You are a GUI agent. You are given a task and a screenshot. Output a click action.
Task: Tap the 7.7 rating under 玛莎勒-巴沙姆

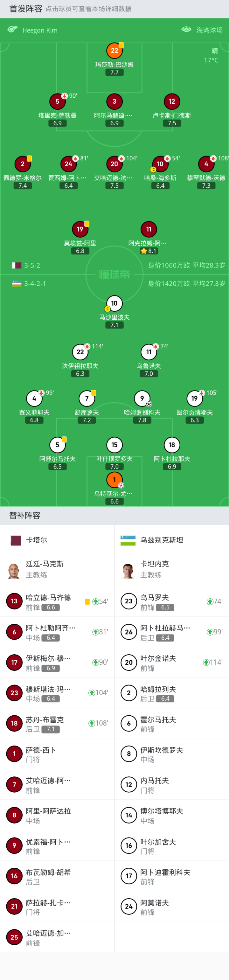(x=114, y=72)
